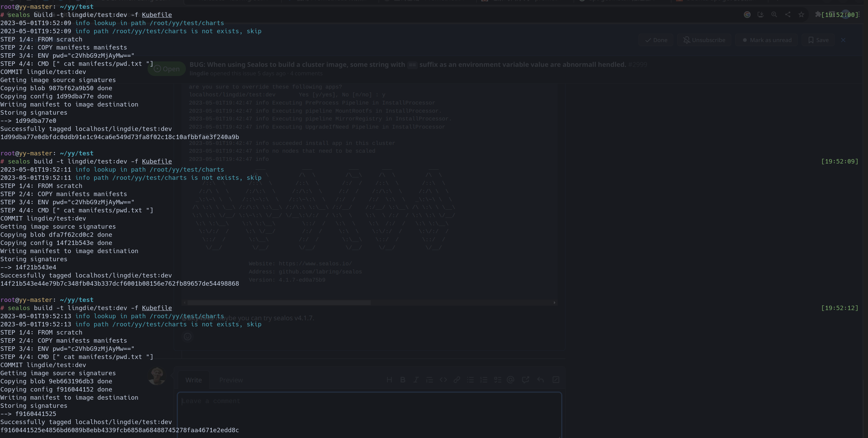Viewport: 868px width, 438px height.
Task: Share the page using the share icon
Action: tap(788, 15)
